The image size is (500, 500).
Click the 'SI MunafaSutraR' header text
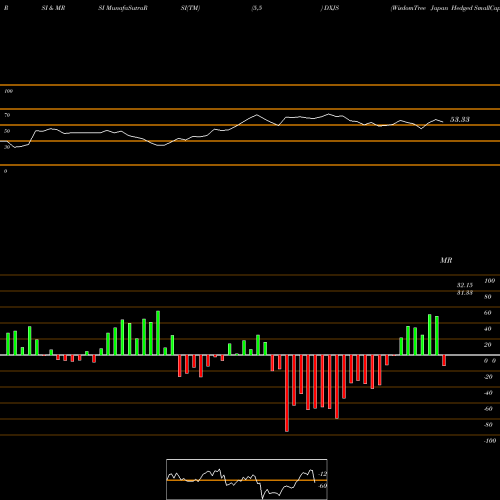(123, 8)
